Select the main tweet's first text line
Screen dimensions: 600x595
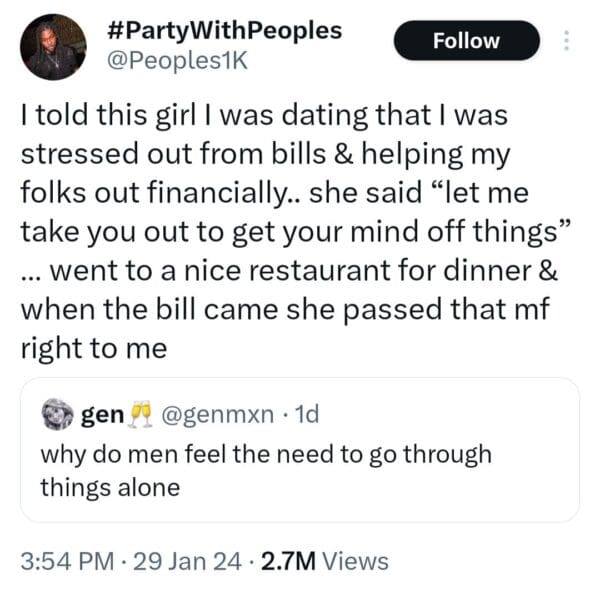tap(264, 115)
